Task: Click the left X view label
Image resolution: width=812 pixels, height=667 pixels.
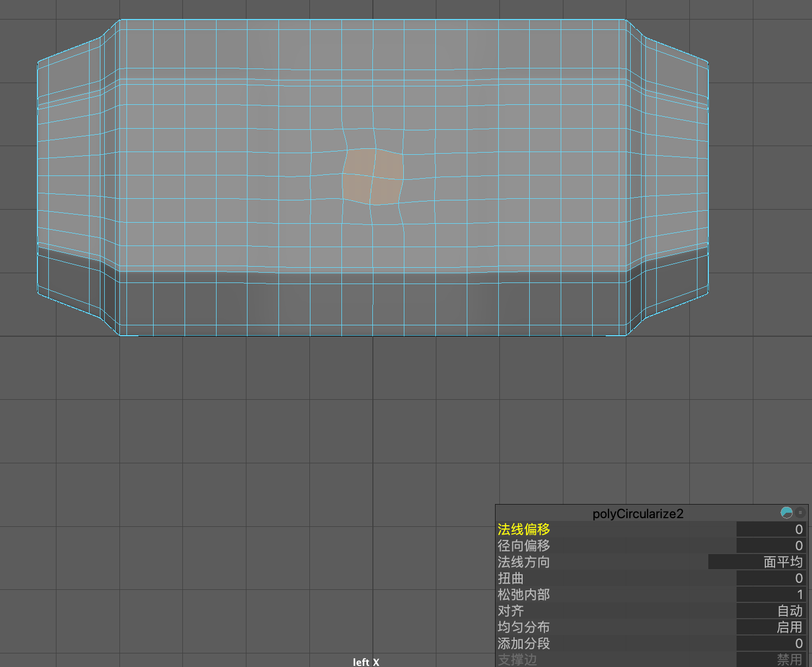Action: [x=366, y=662]
